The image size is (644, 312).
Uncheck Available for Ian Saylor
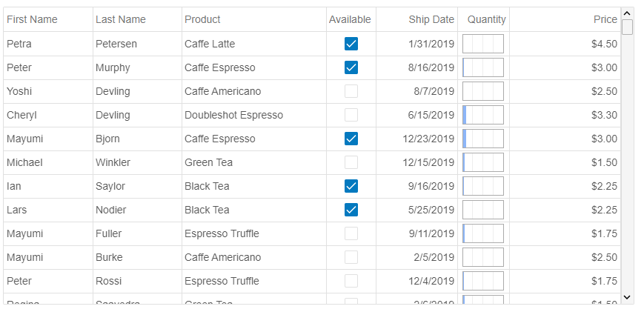[x=351, y=186]
